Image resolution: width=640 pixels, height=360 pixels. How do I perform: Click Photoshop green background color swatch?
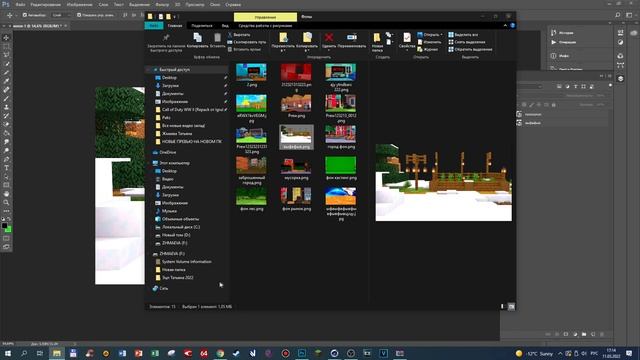point(8,229)
